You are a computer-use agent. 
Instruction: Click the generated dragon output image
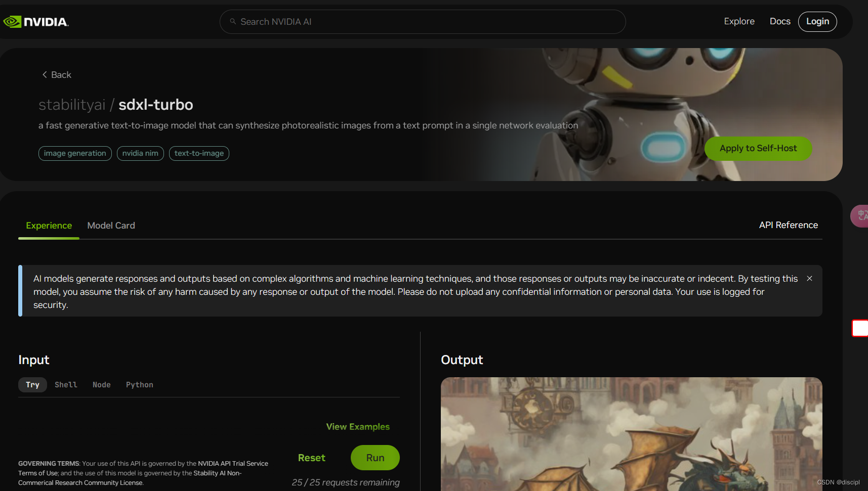point(631,434)
